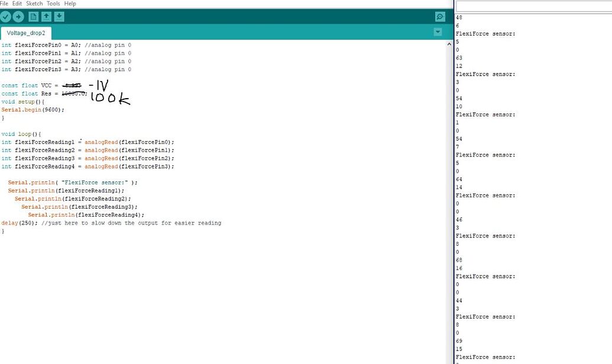The image size is (612, 364).
Task: Click the Serial.begin(9600) code line
Action: (x=33, y=110)
